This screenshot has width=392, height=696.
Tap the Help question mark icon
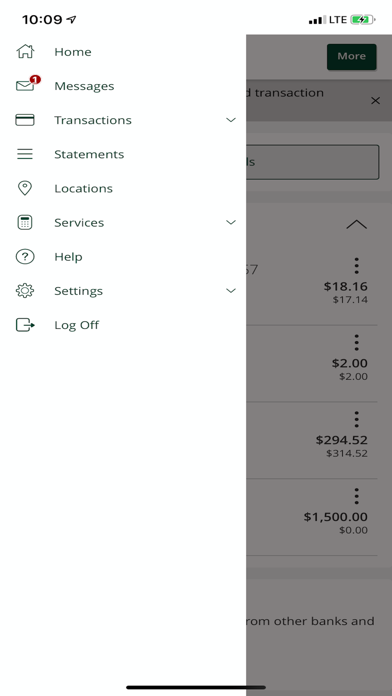25,257
